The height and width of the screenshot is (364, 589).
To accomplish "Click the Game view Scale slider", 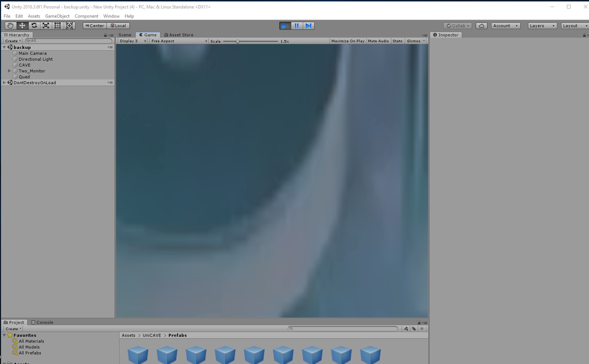I will point(250,42).
